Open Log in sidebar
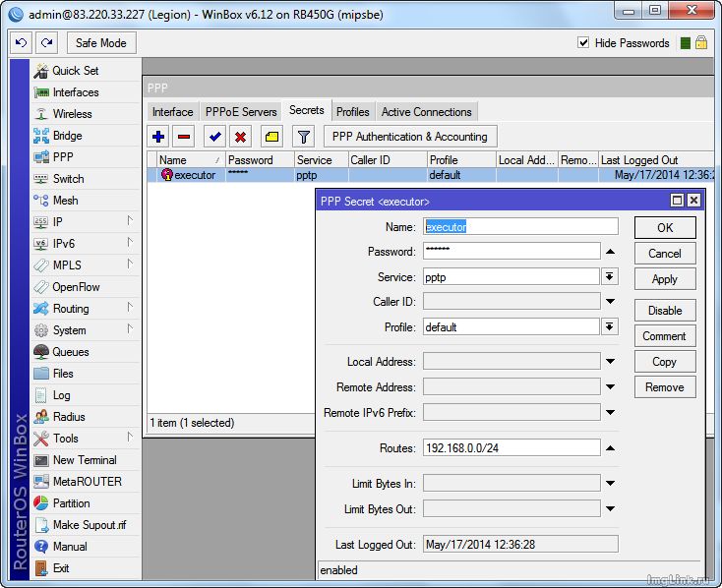This screenshot has height=588, width=722. [86, 395]
